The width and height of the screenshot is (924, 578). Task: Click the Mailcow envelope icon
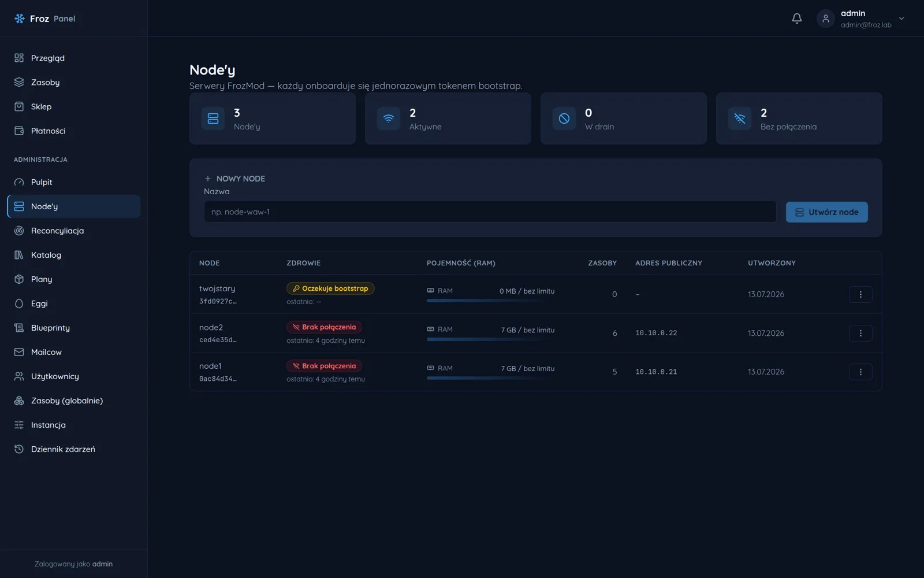pyautogui.click(x=19, y=352)
